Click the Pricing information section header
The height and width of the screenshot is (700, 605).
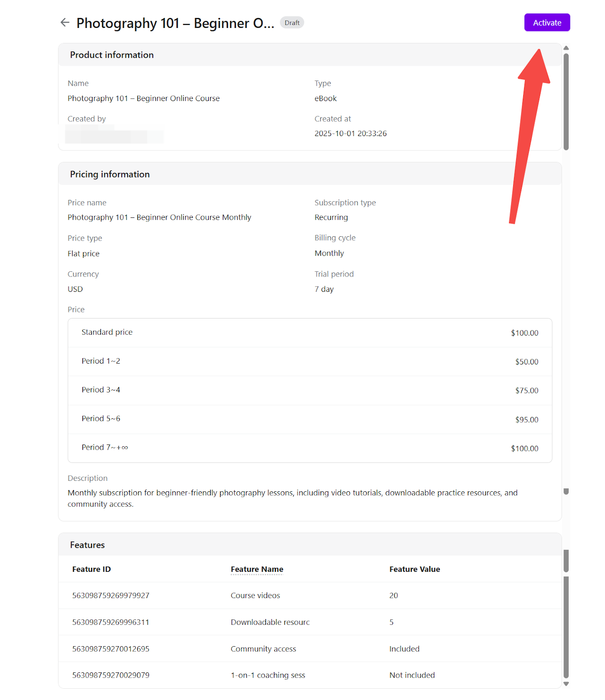(110, 174)
